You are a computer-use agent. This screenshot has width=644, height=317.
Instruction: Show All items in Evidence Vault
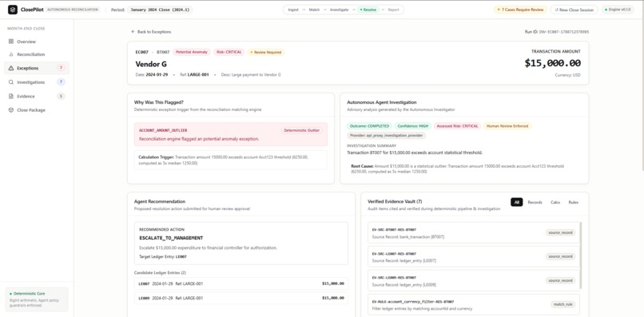click(x=517, y=202)
